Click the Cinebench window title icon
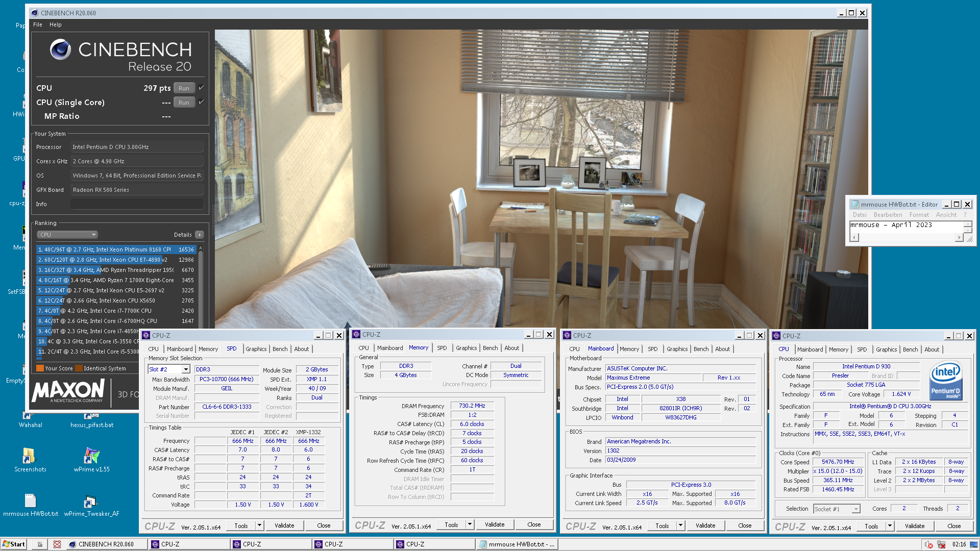This screenshot has width=980, height=551. coord(35,13)
